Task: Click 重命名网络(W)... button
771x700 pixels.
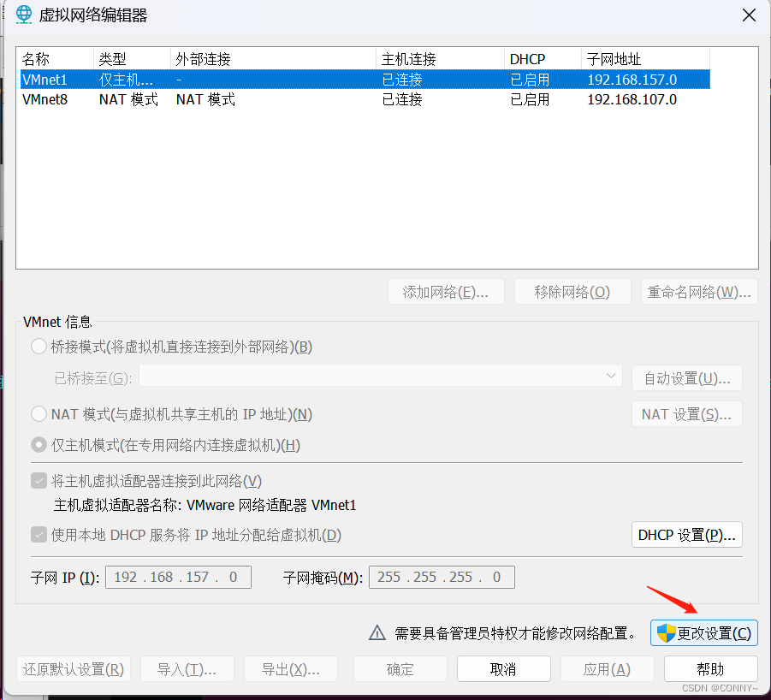Action: [x=699, y=292]
